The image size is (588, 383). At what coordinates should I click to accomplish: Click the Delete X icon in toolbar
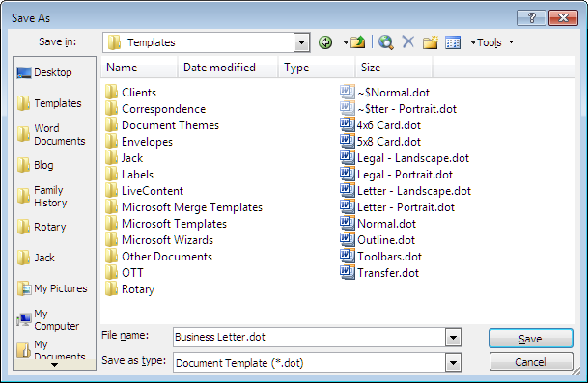pyautogui.click(x=408, y=42)
